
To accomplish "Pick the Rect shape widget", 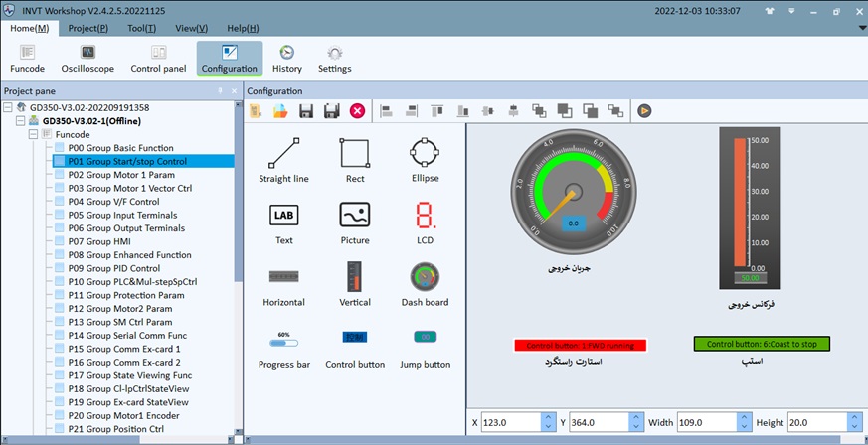I will [355, 161].
